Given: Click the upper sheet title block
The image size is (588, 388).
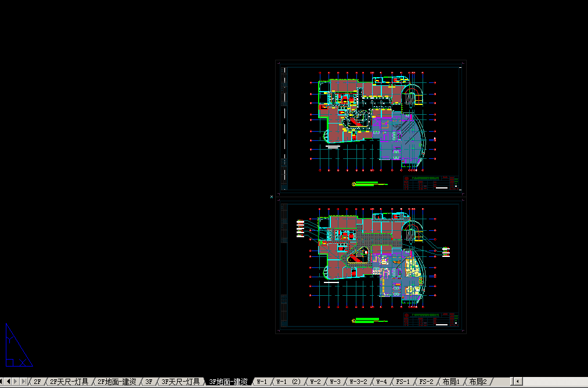Looking at the screenshot, I should (x=431, y=183).
